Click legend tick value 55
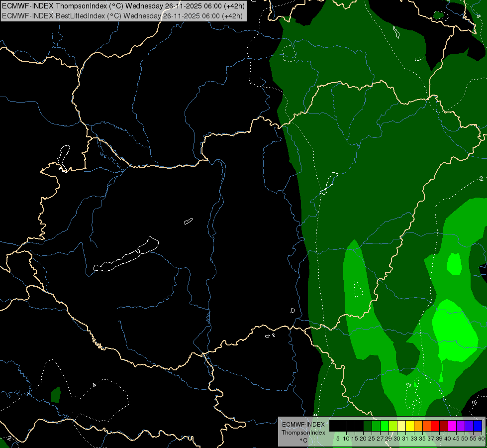Viewport: 487px width, 448px height. (x=474, y=439)
